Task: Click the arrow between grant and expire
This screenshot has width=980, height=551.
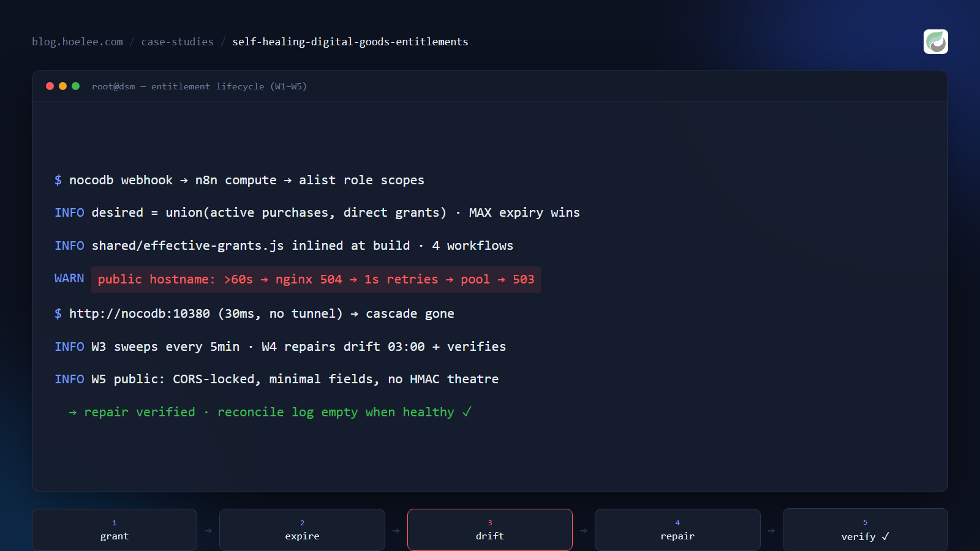Action: point(208,531)
